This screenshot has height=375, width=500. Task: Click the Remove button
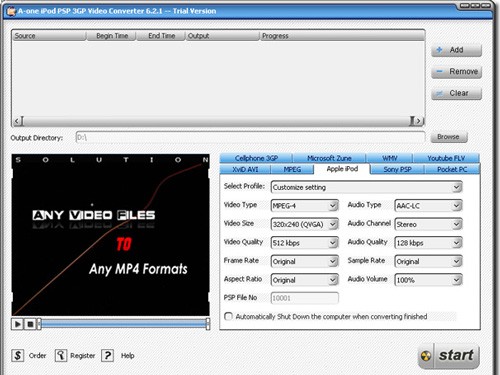point(456,72)
